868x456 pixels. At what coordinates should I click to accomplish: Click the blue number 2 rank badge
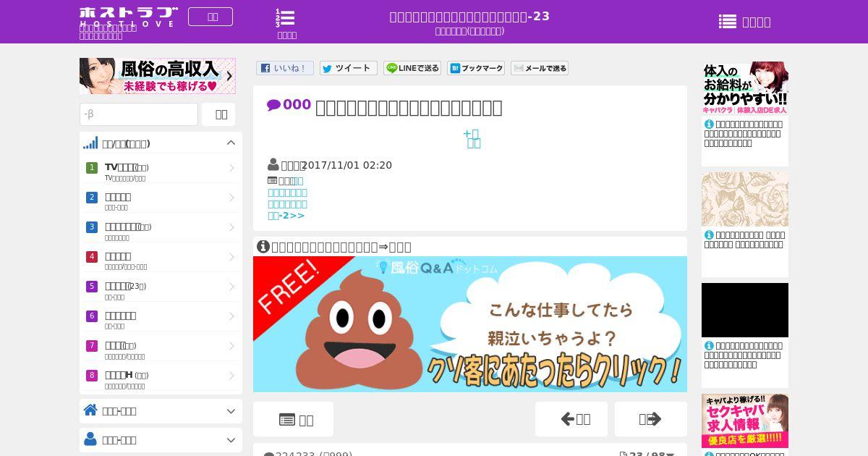pyautogui.click(x=92, y=198)
